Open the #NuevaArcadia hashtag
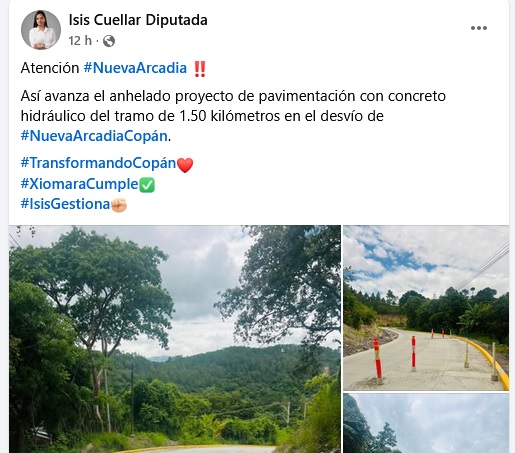 [x=135, y=68]
